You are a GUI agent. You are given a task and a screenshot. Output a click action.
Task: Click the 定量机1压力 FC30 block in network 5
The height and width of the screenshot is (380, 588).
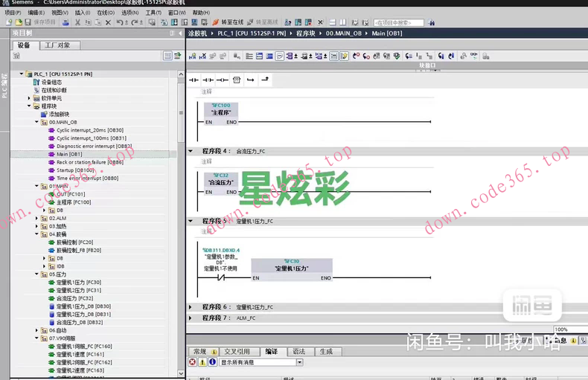click(292, 270)
